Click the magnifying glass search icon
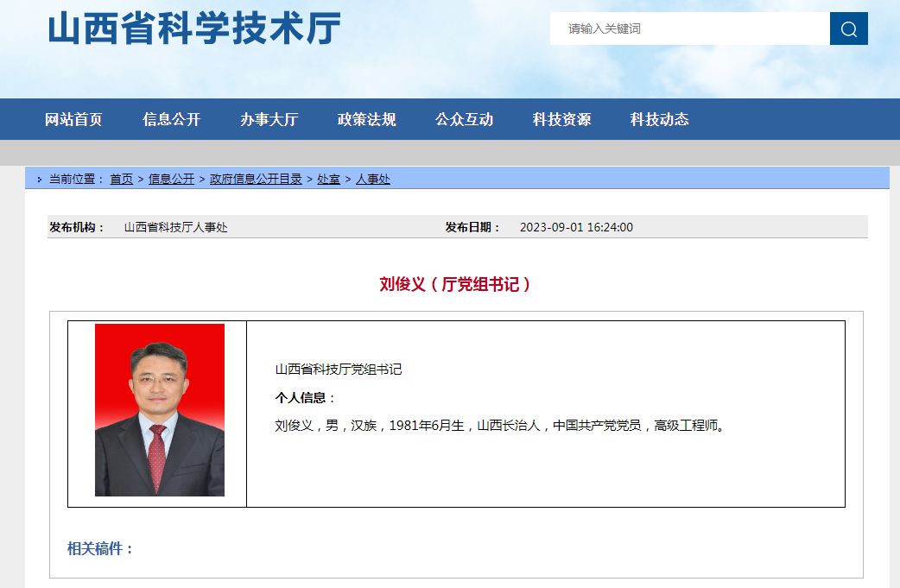 click(x=848, y=28)
